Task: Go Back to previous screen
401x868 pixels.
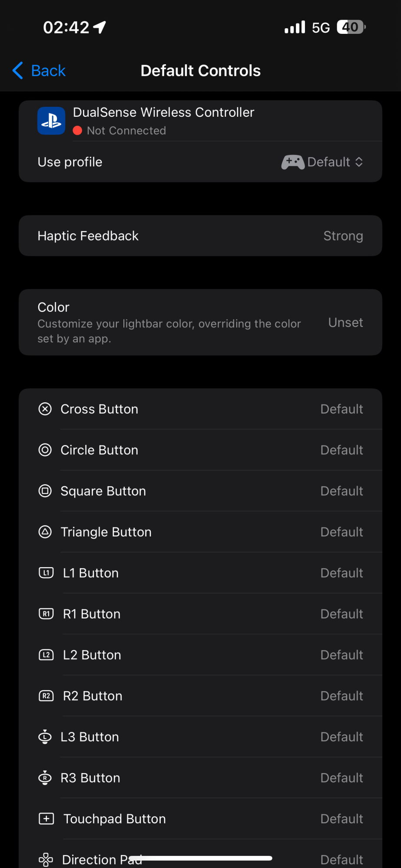Action: pos(39,71)
